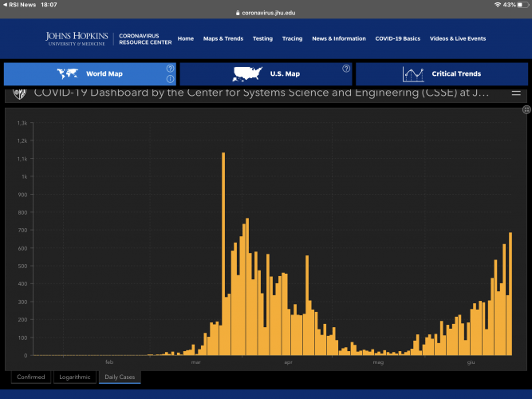Return to RSI News app
The height and width of the screenshot is (399, 532).
(x=19, y=5)
